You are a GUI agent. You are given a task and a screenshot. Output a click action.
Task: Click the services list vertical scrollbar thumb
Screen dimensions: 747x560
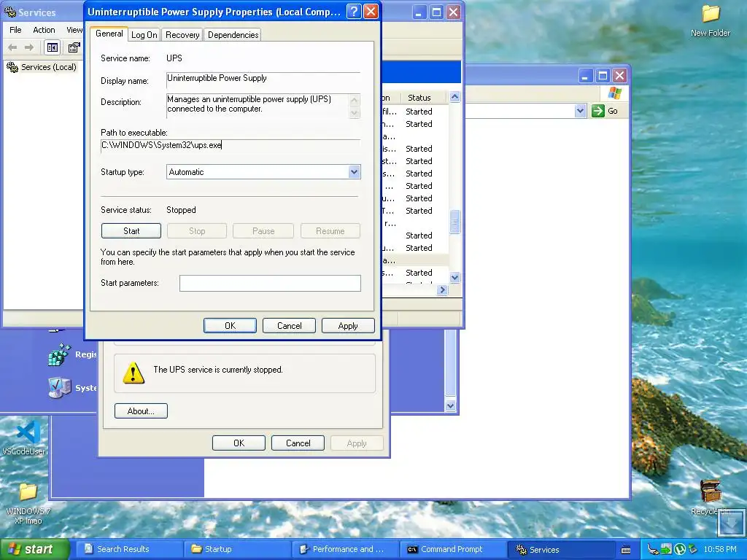tap(454, 222)
